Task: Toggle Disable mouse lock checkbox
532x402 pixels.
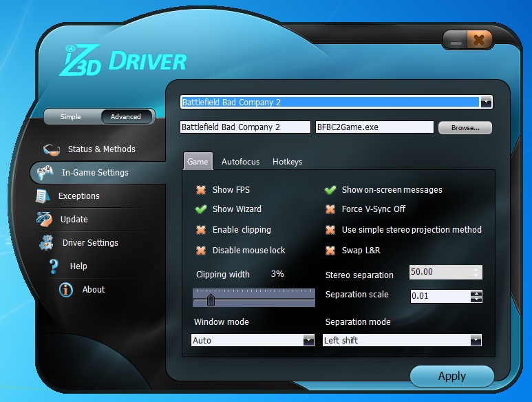Action: point(201,251)
